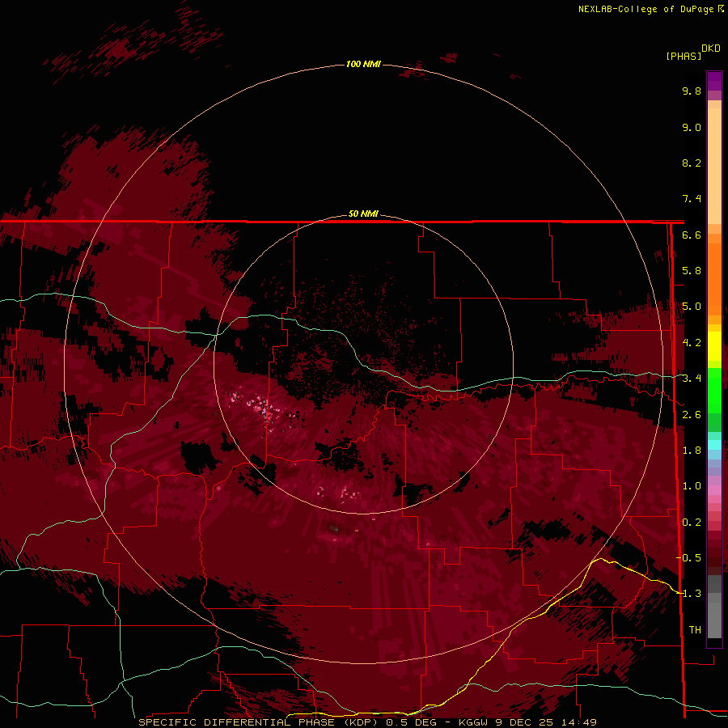Click the cyan section of color bar
The image size is (728, 728).
714,444
